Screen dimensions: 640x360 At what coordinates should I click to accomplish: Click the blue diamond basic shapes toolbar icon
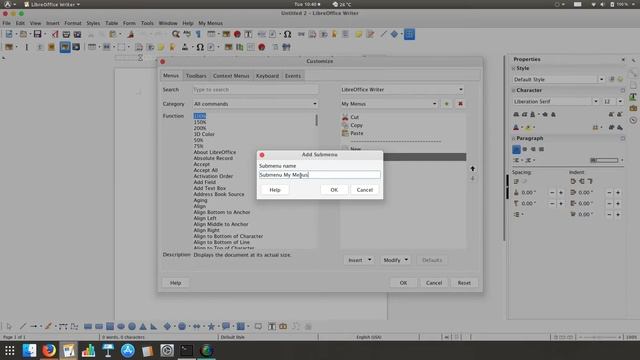pos(394,34)
